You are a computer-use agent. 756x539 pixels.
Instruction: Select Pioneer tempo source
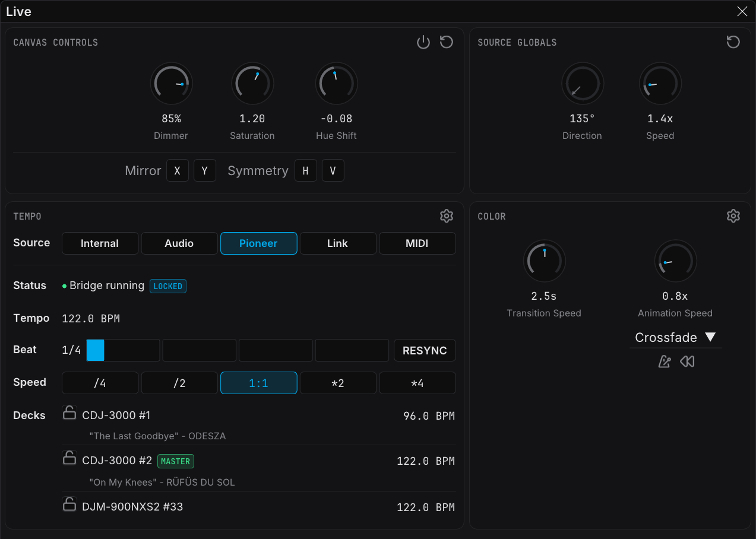tap(259, 243)
